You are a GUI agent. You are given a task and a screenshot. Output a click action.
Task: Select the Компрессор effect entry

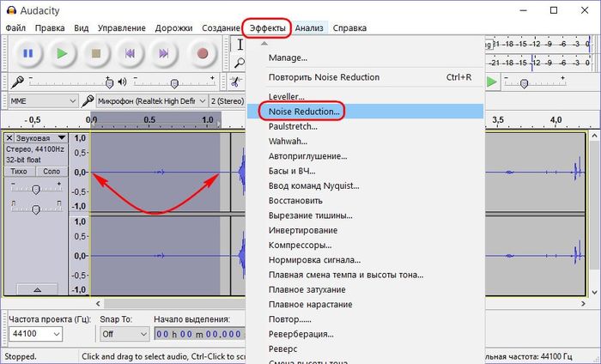coord(299,245)
